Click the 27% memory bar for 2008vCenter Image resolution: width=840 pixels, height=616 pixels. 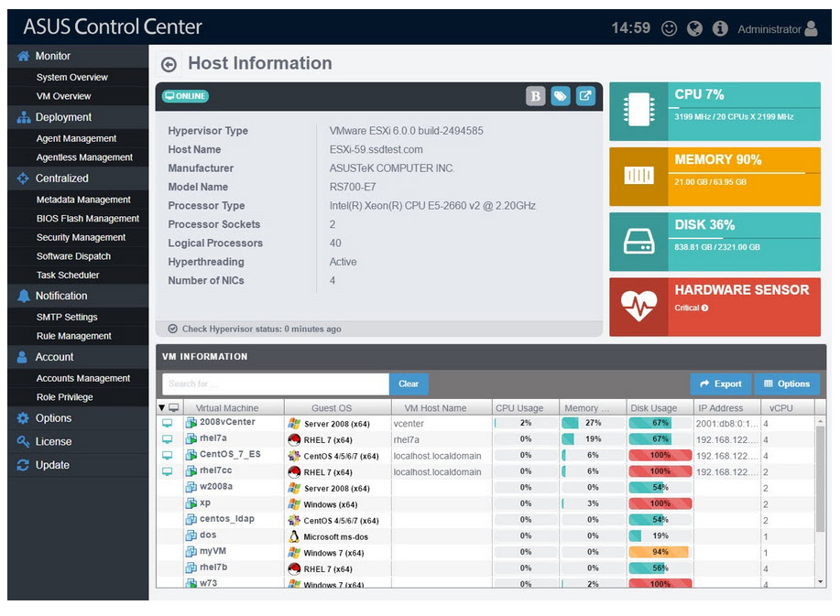593,424
